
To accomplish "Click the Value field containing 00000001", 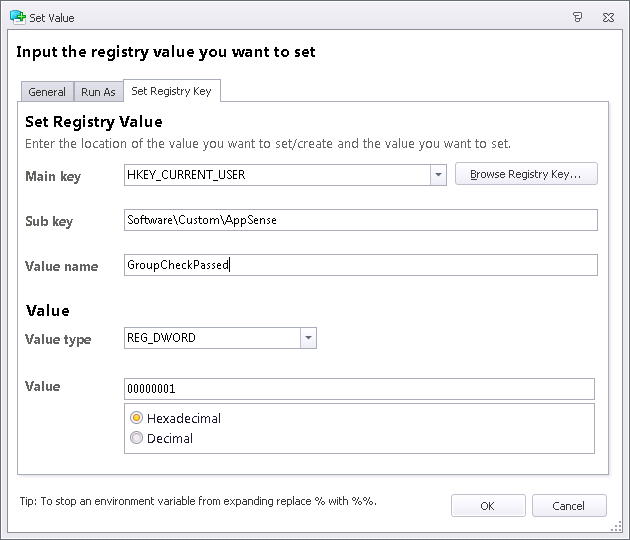I will (x=359, y=389).
